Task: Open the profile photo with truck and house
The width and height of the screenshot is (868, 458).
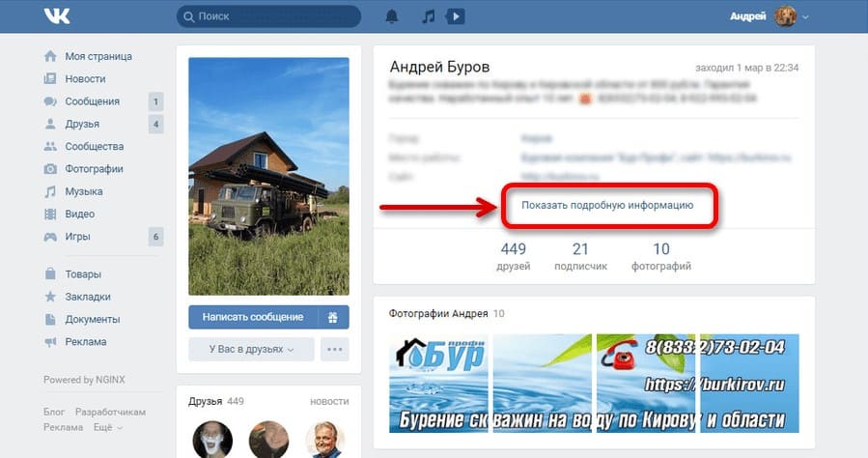Action: point(268,176)
